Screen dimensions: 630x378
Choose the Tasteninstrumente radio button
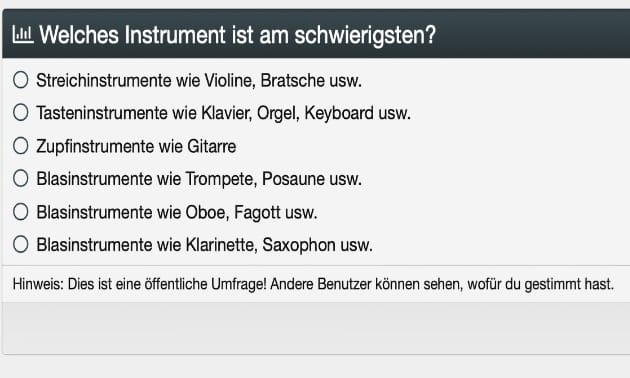[x=20, y=112]
